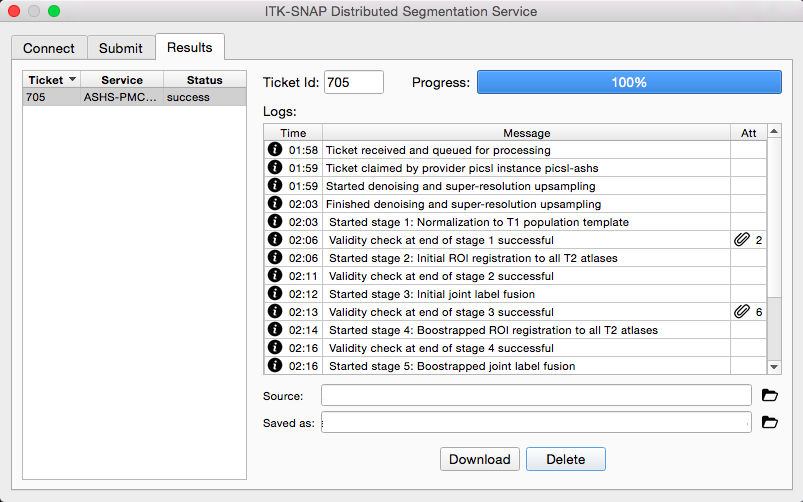Viewport: 803px width, 502px height.
Task: Click the Ticket Id field showing 705
Action: click(x=354, y=82)
